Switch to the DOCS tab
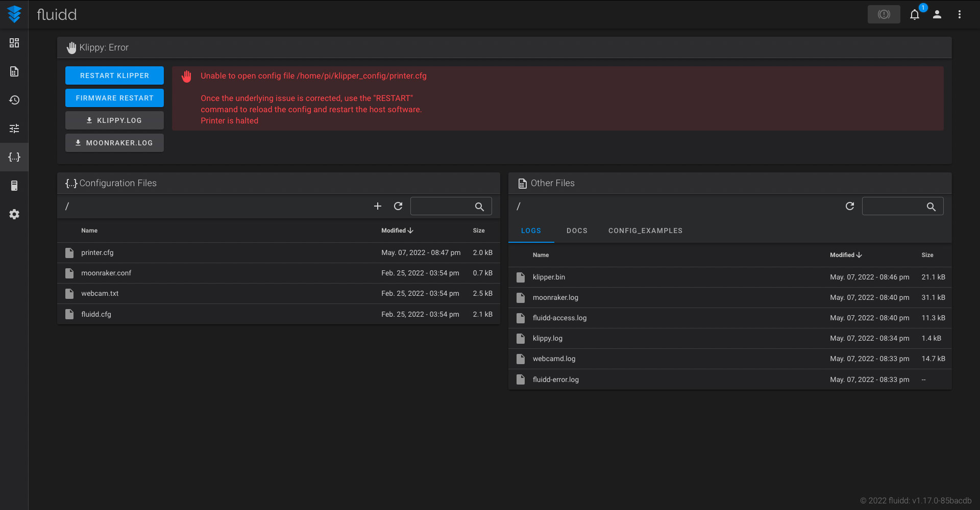980x510 pixels. point(577,231)
